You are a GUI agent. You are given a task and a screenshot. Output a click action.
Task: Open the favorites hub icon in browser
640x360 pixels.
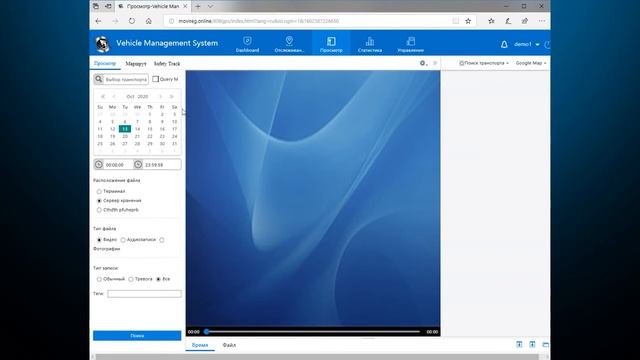[x=491, y=21]
